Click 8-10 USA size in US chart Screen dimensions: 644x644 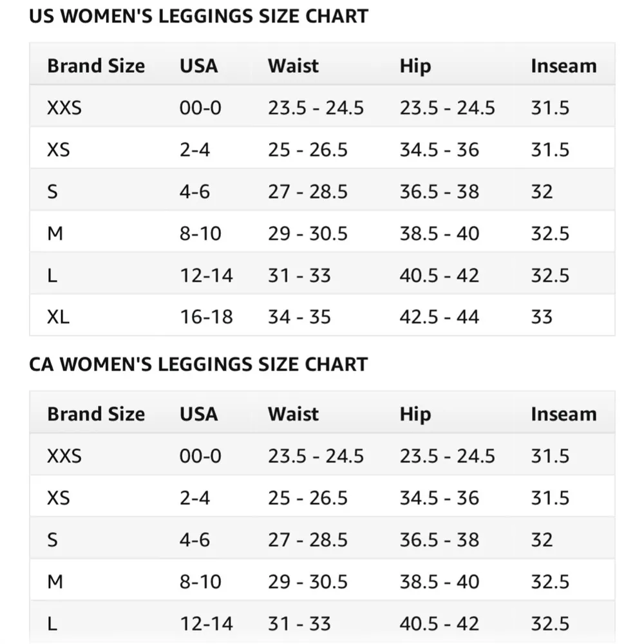[200, 233]
